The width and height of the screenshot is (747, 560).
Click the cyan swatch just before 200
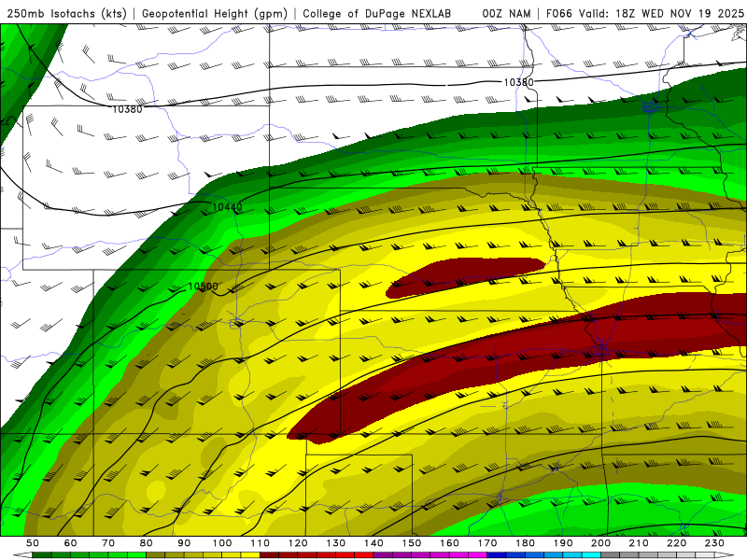click(591, 555)
